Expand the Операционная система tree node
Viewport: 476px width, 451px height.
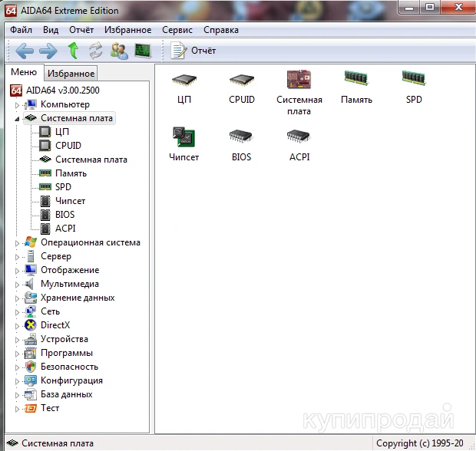[17, 243]
